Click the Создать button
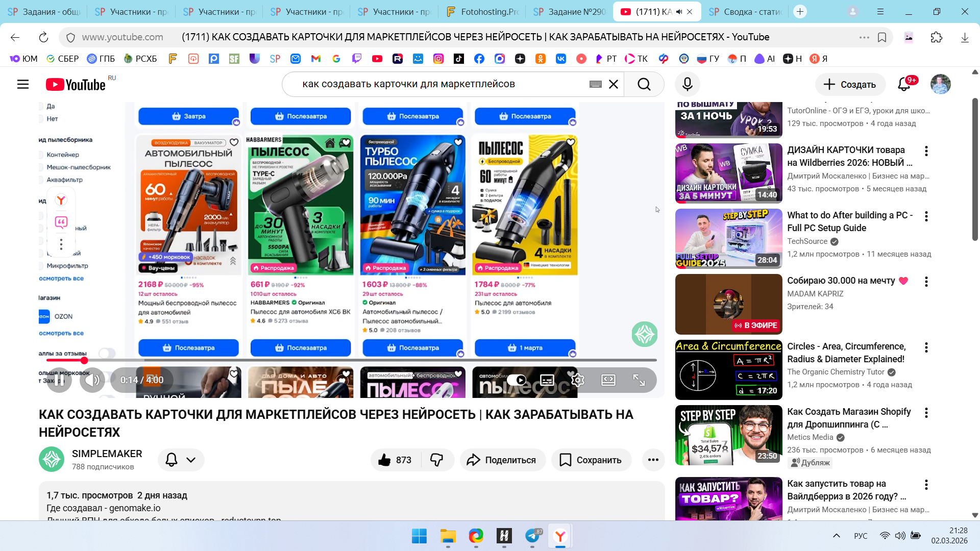980x551 pixels. point(849,84)
